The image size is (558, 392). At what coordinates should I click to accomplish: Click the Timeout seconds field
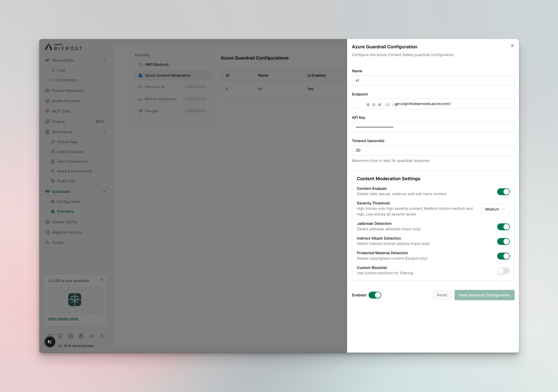433,150
